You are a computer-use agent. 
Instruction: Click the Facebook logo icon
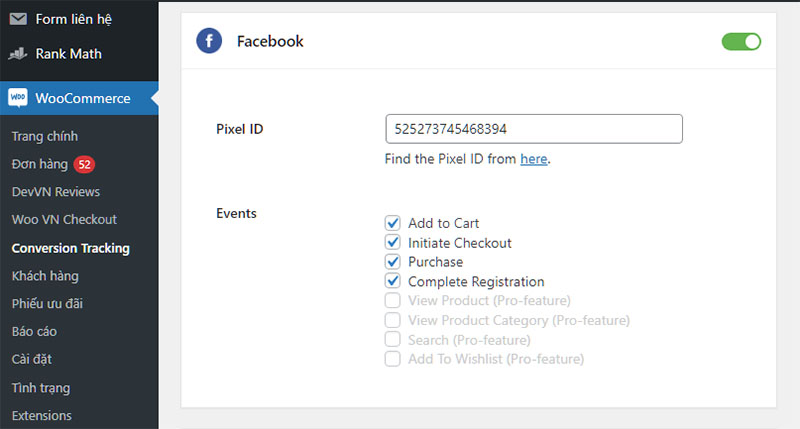point(209,41)
